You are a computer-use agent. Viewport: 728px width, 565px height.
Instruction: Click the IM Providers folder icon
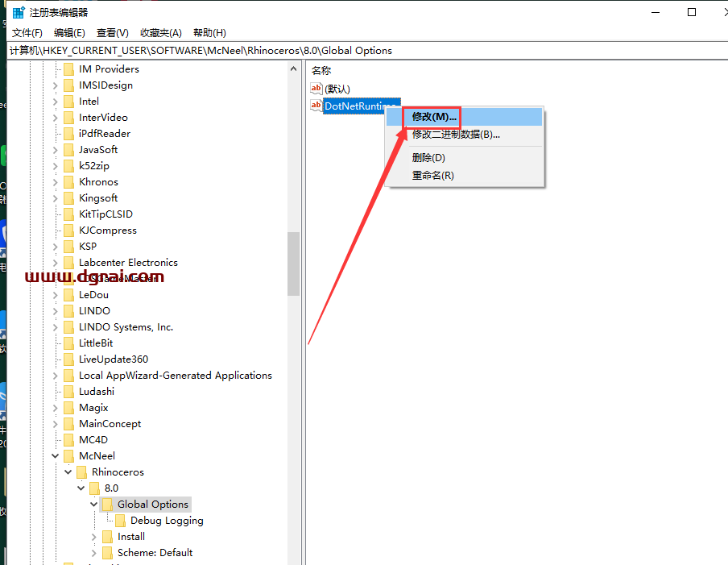(68, 69)
